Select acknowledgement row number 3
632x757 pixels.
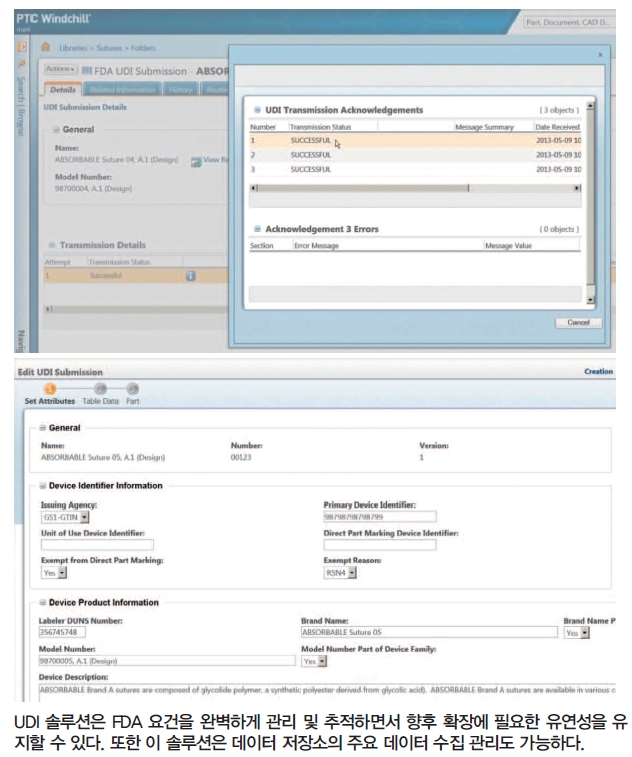(x=415, y=169)
